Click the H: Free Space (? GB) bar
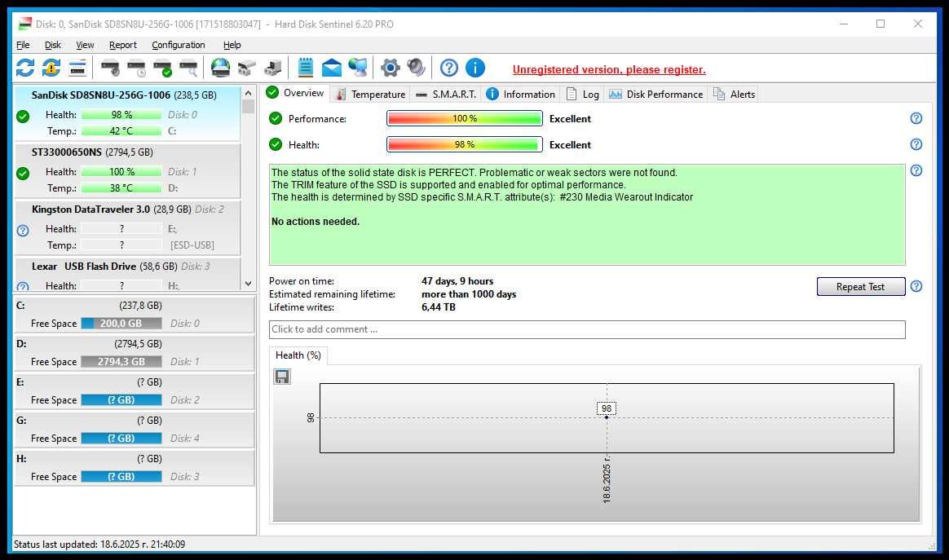Screen dimensions: 949x560 [121, 477]
